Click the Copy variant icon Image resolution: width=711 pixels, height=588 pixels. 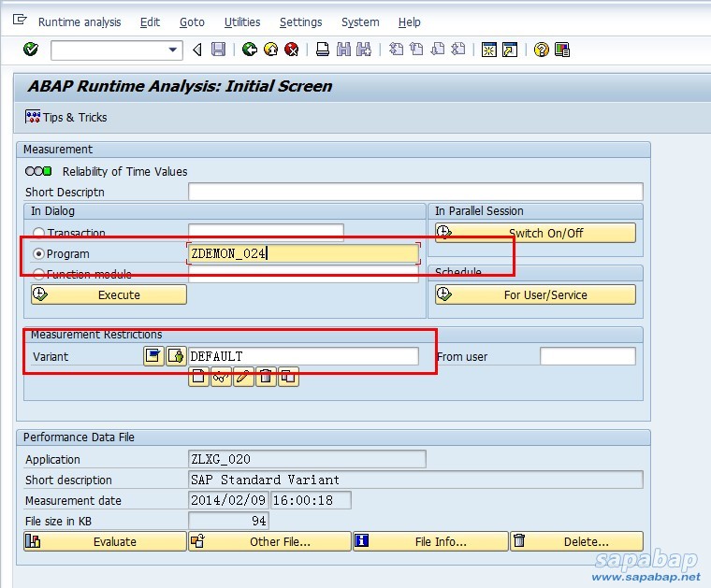pos(288,377)
